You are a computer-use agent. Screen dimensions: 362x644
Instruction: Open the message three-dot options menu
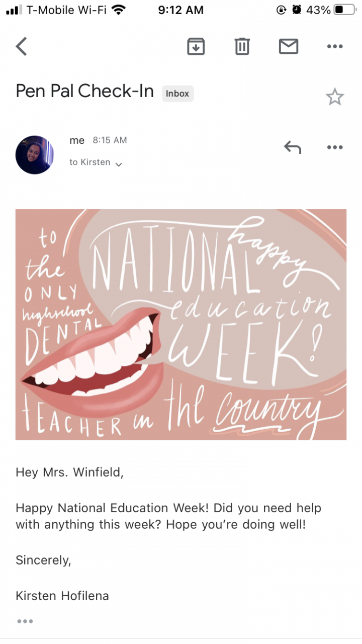[334, 147]
